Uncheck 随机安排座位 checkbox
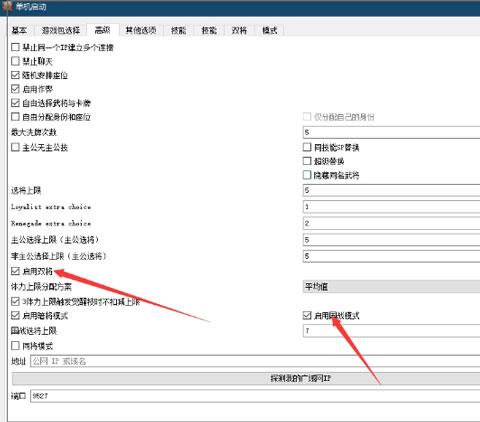The width and height of the screenshot is (480, 422). [15, 75]
